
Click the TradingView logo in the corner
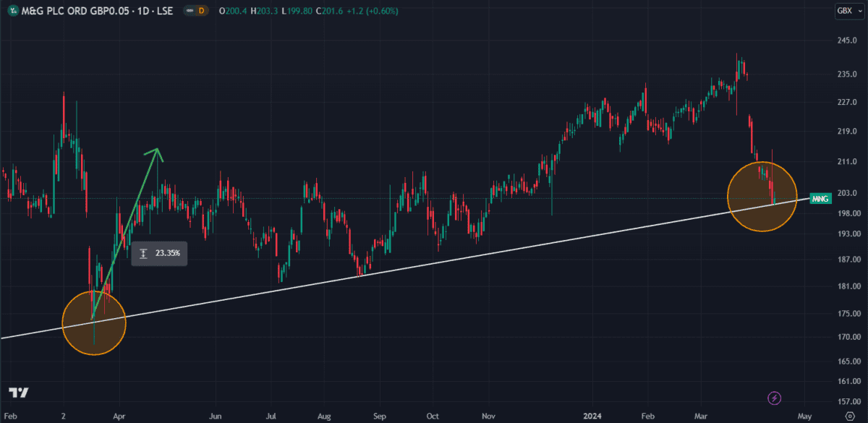pyautogui.click(x=20, y=393)
